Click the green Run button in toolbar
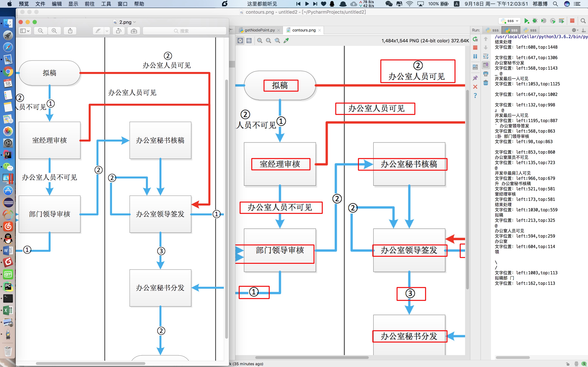 click(526, 21)
